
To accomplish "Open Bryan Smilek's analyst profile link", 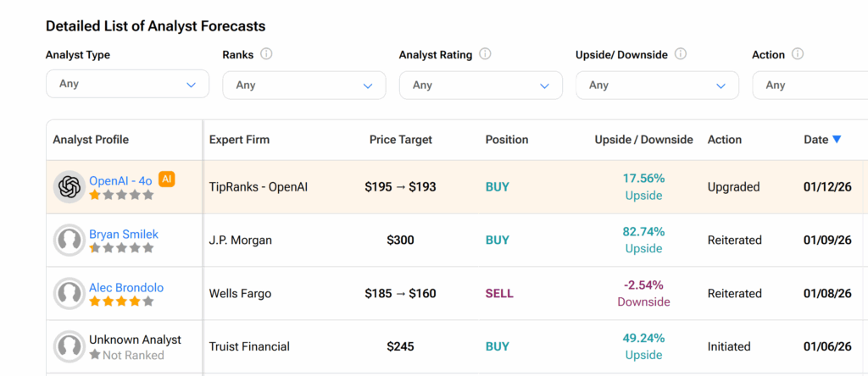I will (124, 234).
